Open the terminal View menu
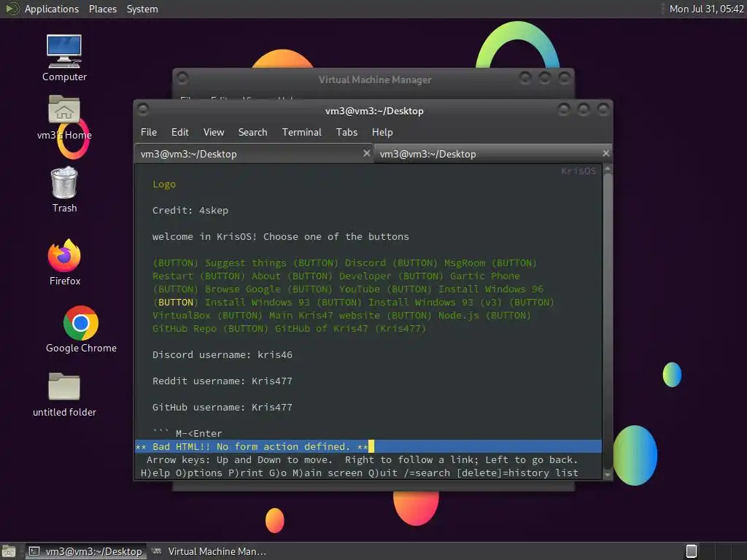The width and height of the screenshot is (747, 560). (214, 133)
